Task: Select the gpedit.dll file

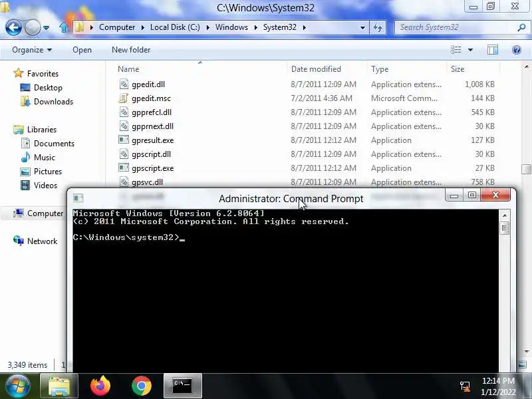Action: 148,84
